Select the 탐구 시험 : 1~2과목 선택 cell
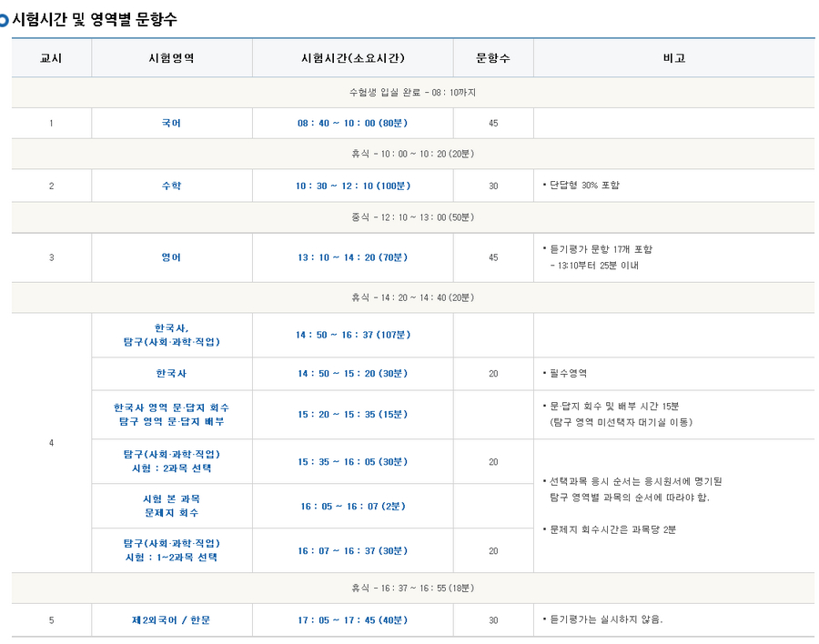The height and width of the screenshot is (644, 819). 171,550
